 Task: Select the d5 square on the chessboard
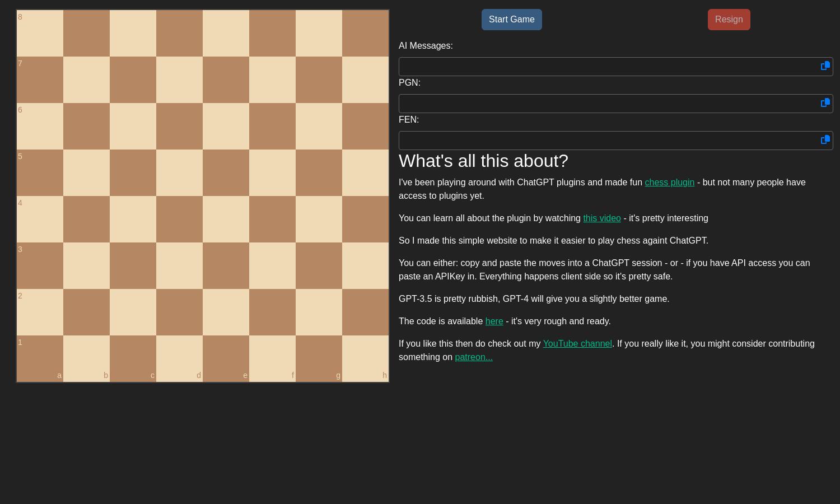click(x=179, y=172)
